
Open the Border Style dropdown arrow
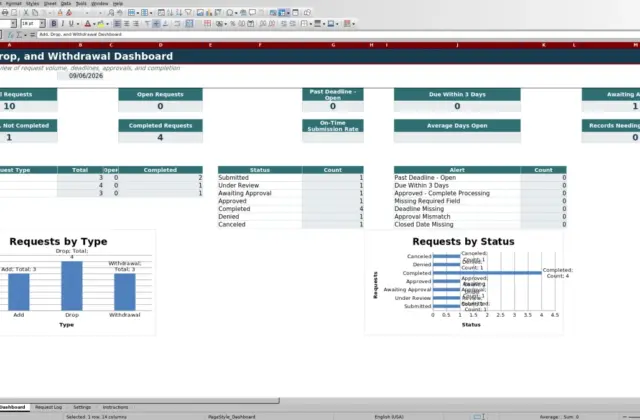click(324, 24)
